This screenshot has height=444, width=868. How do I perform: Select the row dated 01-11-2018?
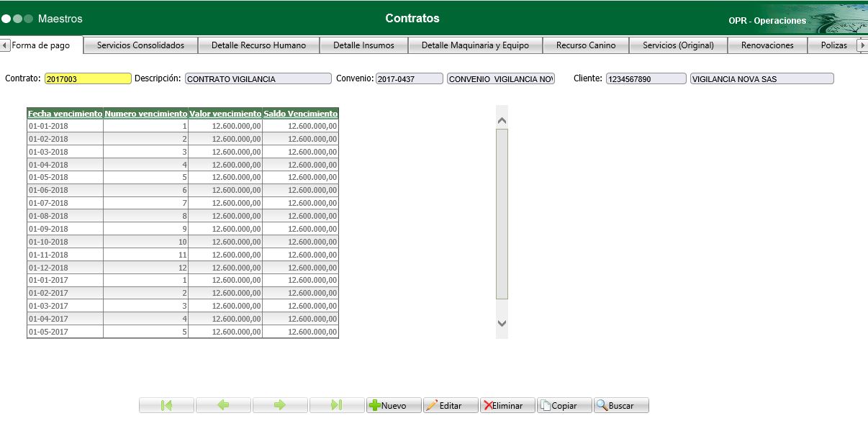click(183, 255)
